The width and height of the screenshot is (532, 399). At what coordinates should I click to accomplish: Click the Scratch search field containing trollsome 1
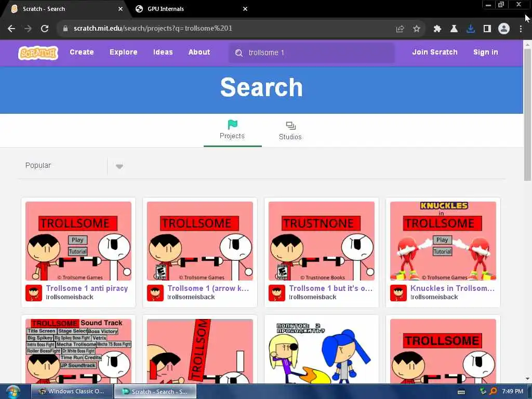click(312, 53)
